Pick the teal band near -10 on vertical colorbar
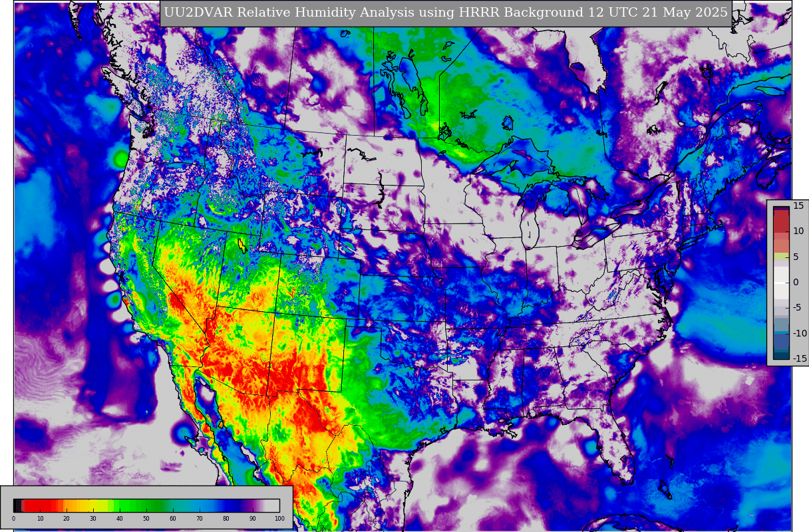Viewport: 809px width, 532px height. pos(781,332)
